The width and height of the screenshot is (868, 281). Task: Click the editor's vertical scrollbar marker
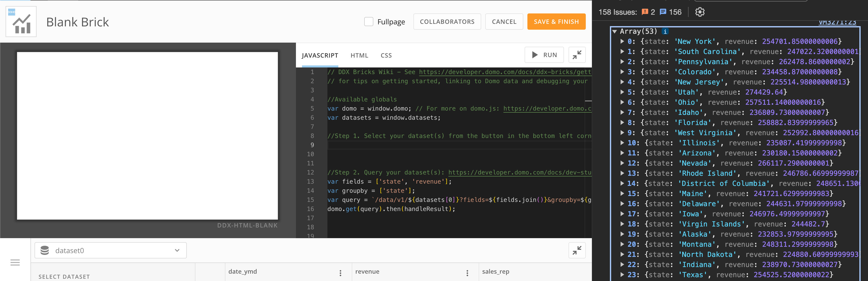click(588, 101)
